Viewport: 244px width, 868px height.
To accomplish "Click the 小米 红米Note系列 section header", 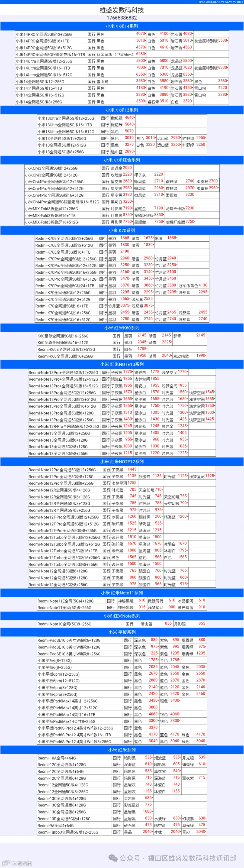I will click(x=122, y=616).
